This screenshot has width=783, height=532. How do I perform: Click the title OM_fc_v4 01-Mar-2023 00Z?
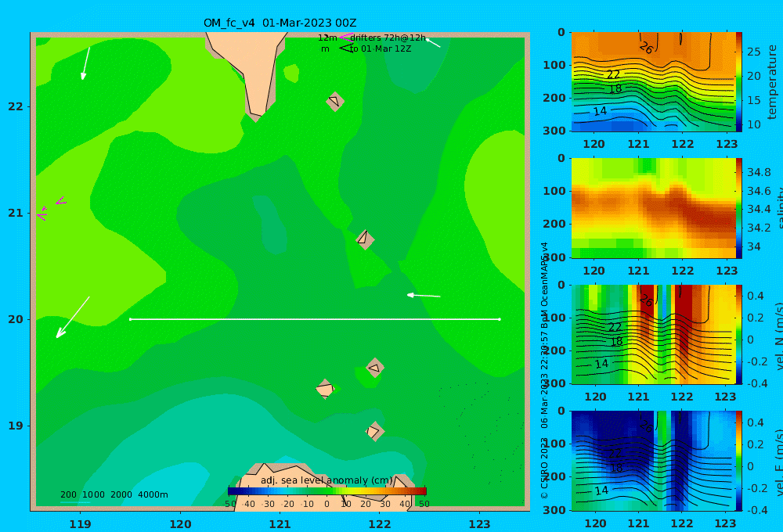point(280,23)
